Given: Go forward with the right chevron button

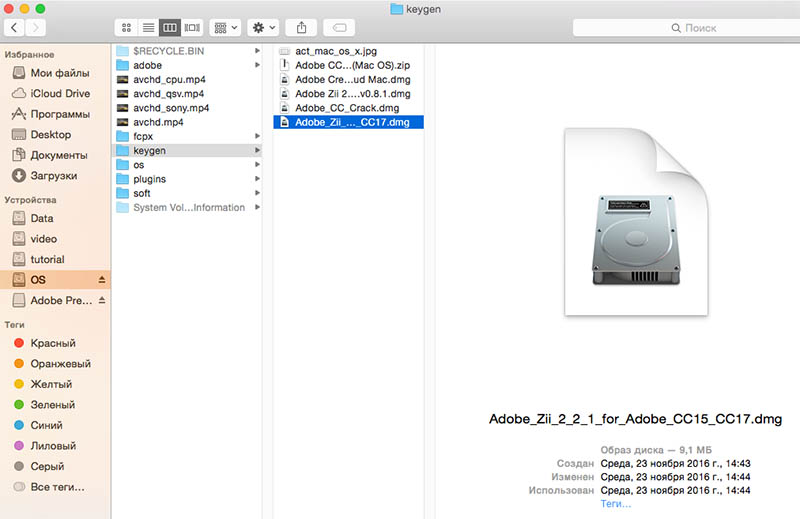Looking at the screenshot, I should coord(35,28).
